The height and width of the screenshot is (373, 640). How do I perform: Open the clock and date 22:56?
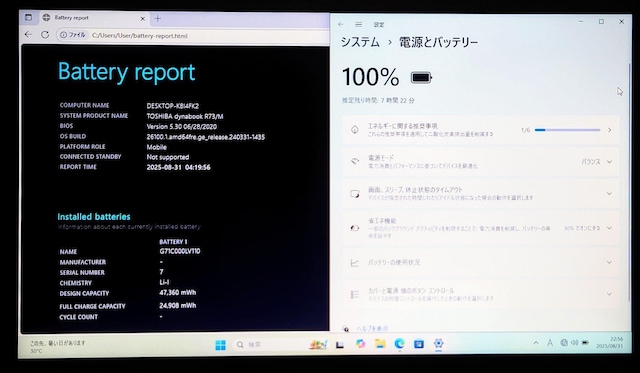[609, 342]
